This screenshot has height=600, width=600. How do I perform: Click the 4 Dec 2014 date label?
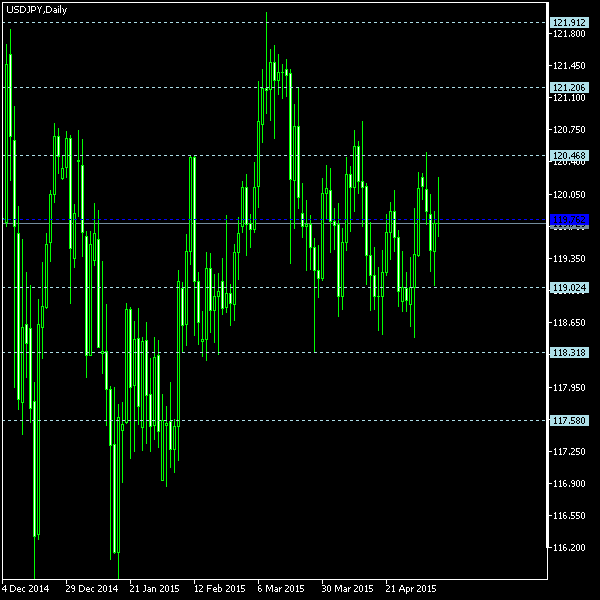point(26,589)
